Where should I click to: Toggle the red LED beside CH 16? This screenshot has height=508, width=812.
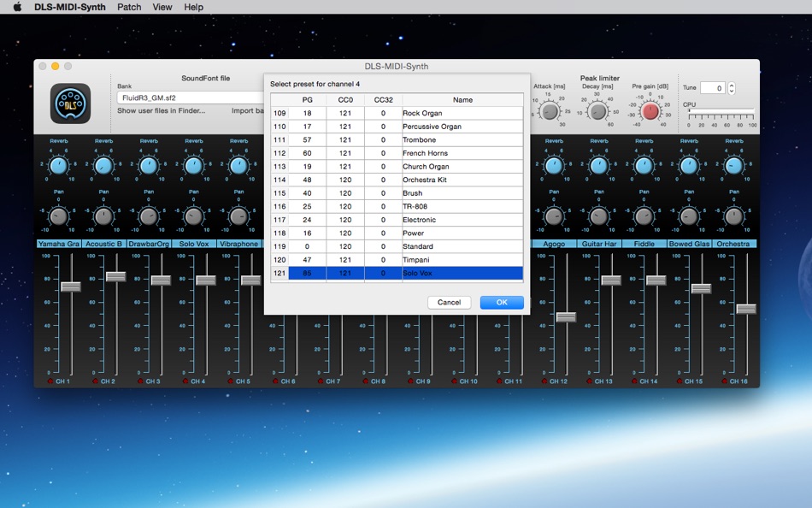pos(725,381)
